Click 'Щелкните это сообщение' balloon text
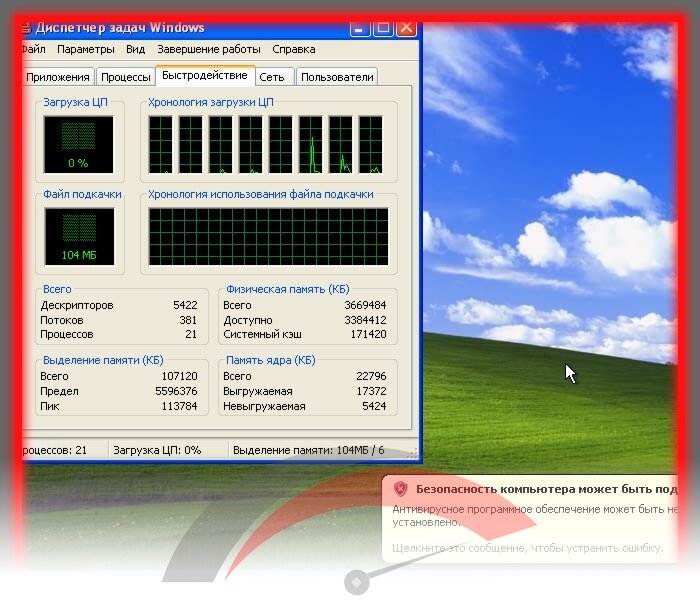Image resolution: width=700 pixels, height=600 pixels. [x=527, y=548]
